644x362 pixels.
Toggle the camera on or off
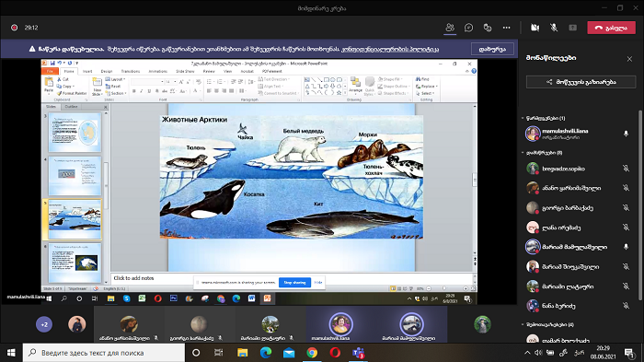coord(535,28)
